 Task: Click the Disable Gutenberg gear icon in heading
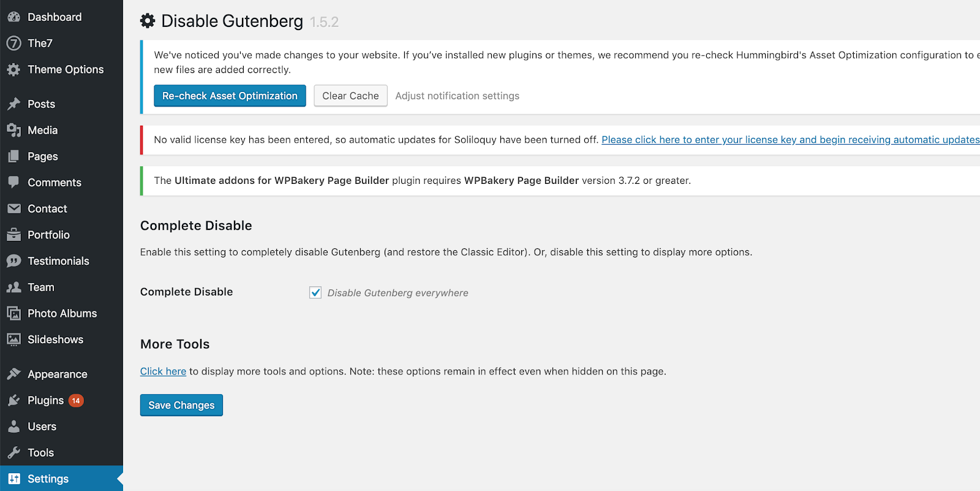coord(148,21)
